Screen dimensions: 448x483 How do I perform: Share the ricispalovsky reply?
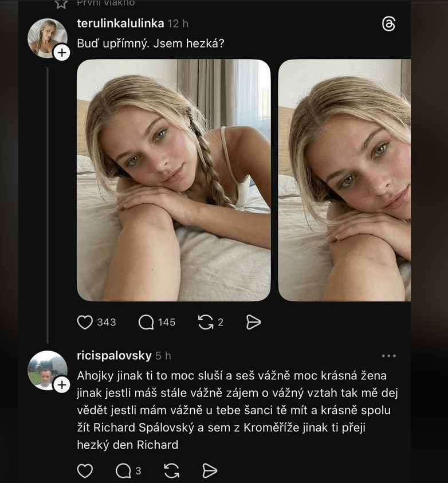tap(210, 471)
